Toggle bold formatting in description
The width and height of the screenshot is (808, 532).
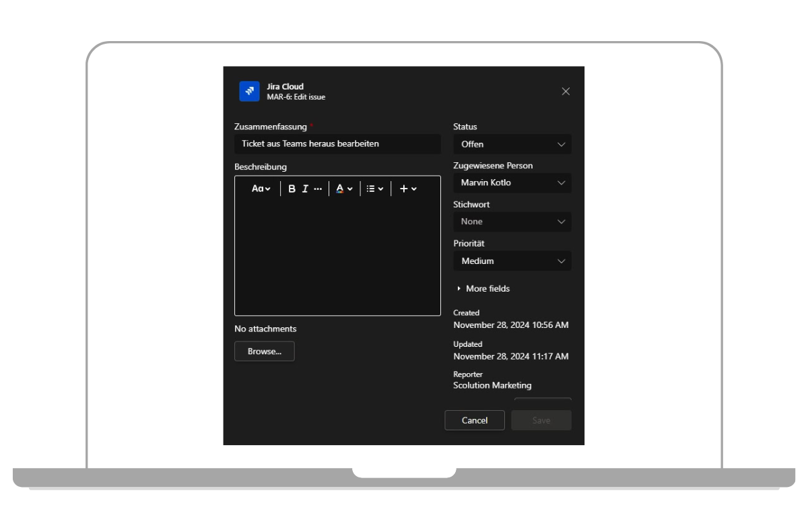[292, 189]
